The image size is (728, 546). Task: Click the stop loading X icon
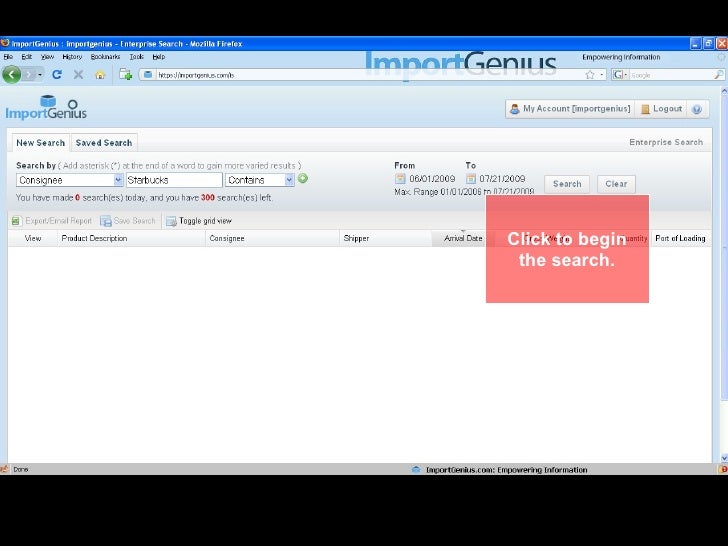tap(78, 74)
